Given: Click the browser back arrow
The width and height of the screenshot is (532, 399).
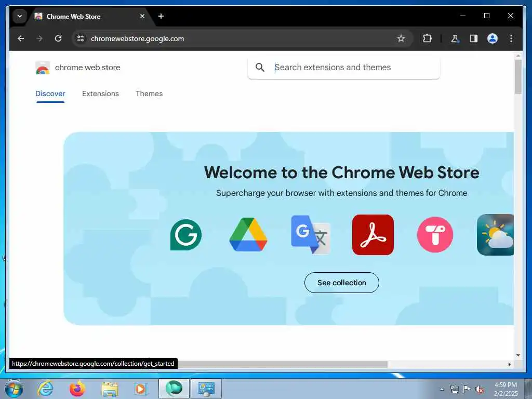Looking at the screenshot, I should pyautogui.click(x=21, y=38).
